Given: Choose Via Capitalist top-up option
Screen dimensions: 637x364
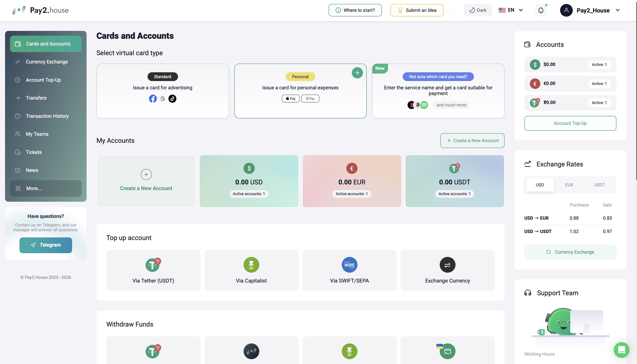Looking at the screenshot, I should (x=251, y=270).
